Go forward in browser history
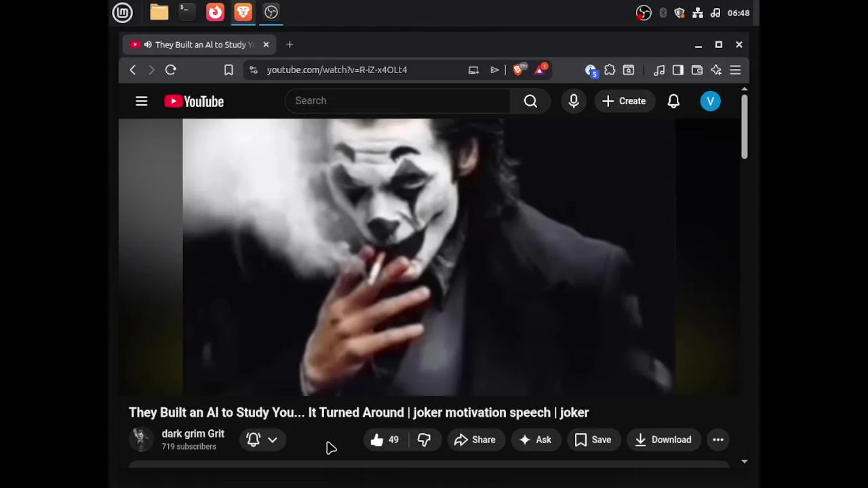The height and width of the screenshot is (488, 868). [151, 70]
